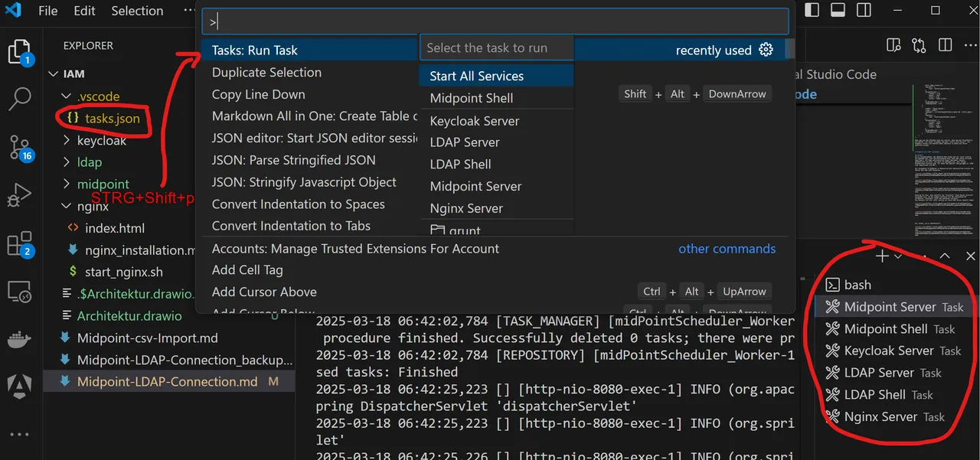Open the Edit menu
Image resolution: width=980 pixels, height=460 pixels.
pyautogui.click(x=85, y=11)
